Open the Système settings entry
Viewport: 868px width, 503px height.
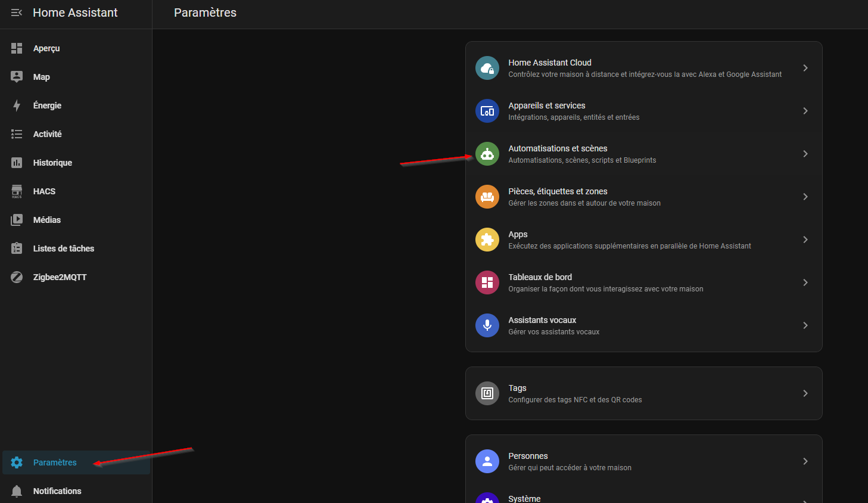click(524, 498)
